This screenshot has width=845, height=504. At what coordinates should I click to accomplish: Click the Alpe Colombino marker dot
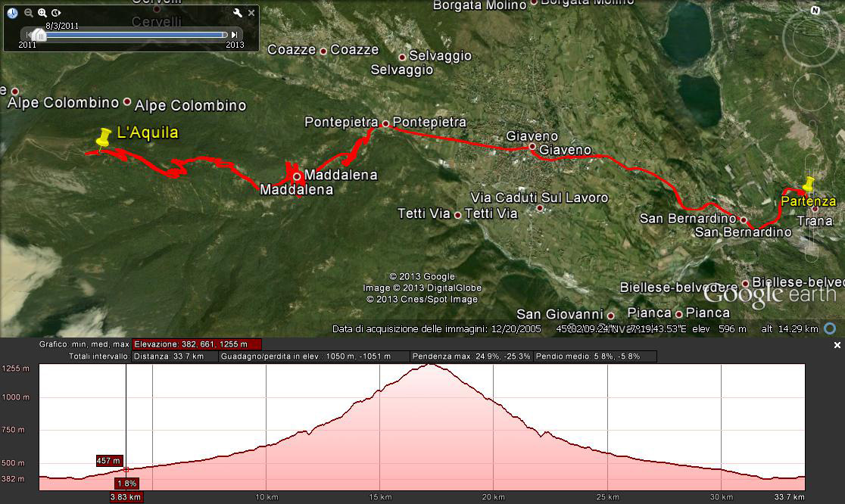[x=127, y=101]
